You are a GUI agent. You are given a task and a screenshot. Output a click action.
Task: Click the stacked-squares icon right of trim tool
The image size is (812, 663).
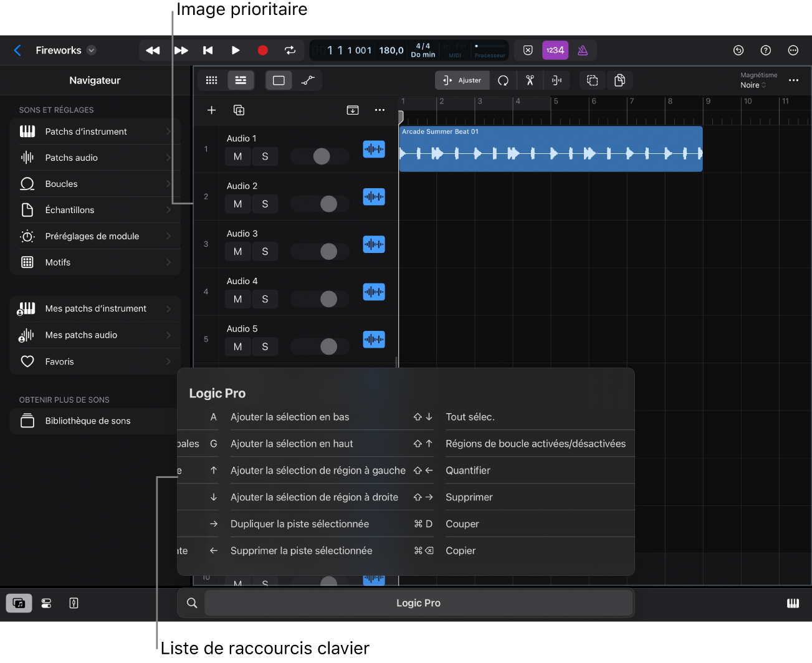pos(593,80)
